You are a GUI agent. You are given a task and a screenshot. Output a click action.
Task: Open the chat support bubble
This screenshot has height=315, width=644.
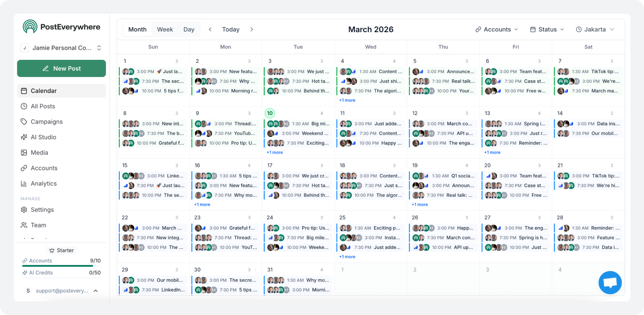(610, 283)
